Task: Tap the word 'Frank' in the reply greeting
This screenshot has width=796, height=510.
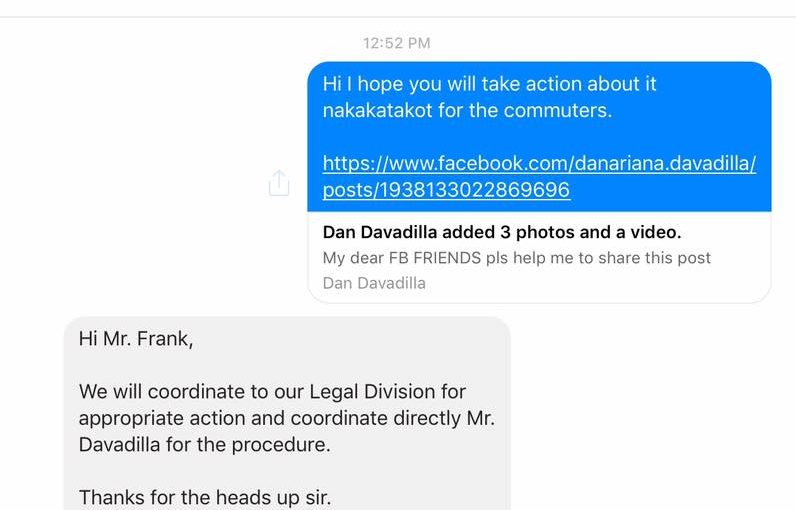Action: click(x=162, y=339)
